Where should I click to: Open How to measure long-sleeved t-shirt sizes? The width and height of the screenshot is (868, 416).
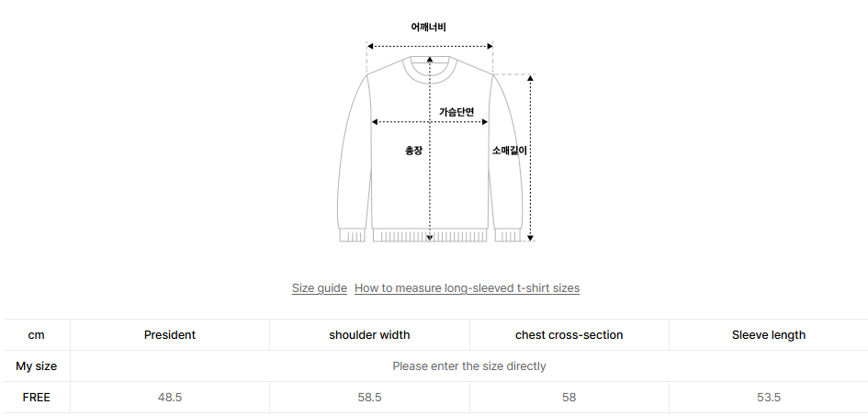467,288
